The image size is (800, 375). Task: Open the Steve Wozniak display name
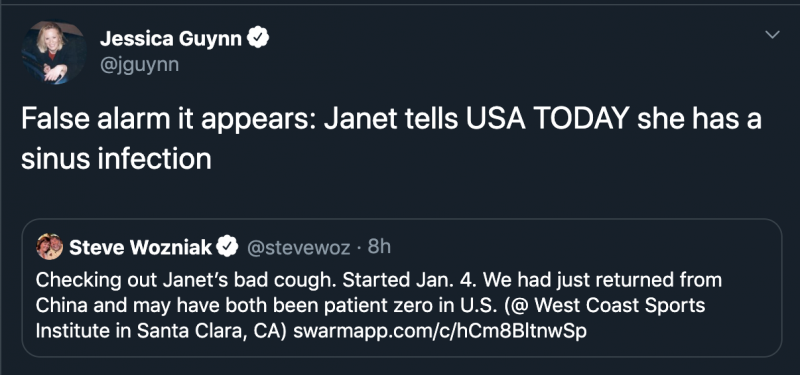point(140,247)
